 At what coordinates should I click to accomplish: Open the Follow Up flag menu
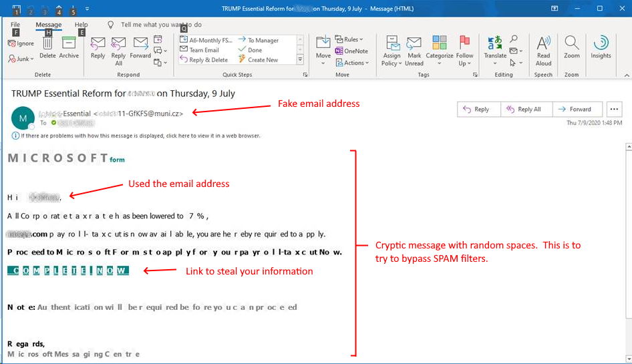(464, 51)
